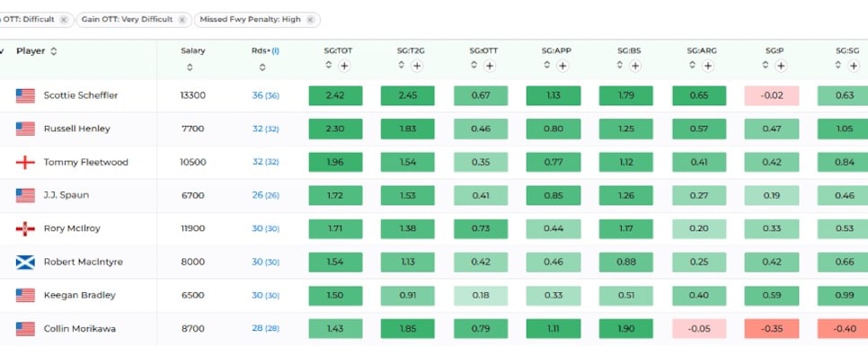The image size is (868, 347).
Task: Click the 2.30 SG:TOT cell for Henley
Action: click(335, 129)
